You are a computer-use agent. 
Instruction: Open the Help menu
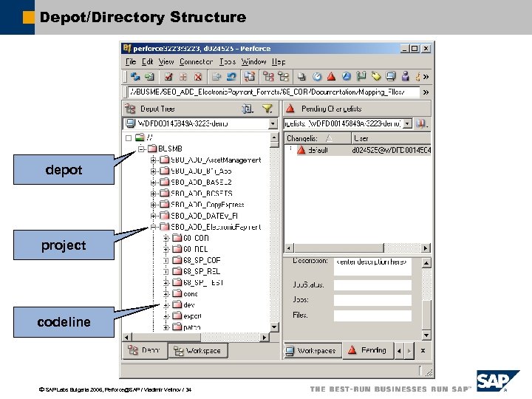(x=279, y=62)
